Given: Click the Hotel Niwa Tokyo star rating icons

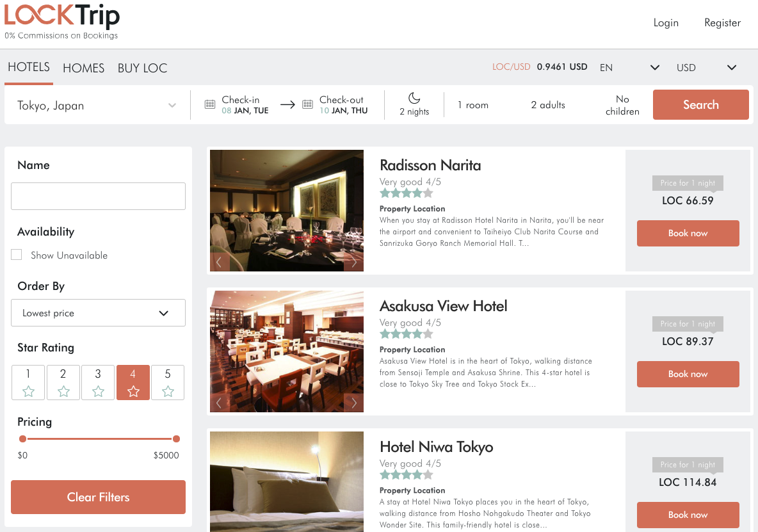Looking at the screenshot, I should [x=406, y=475].
